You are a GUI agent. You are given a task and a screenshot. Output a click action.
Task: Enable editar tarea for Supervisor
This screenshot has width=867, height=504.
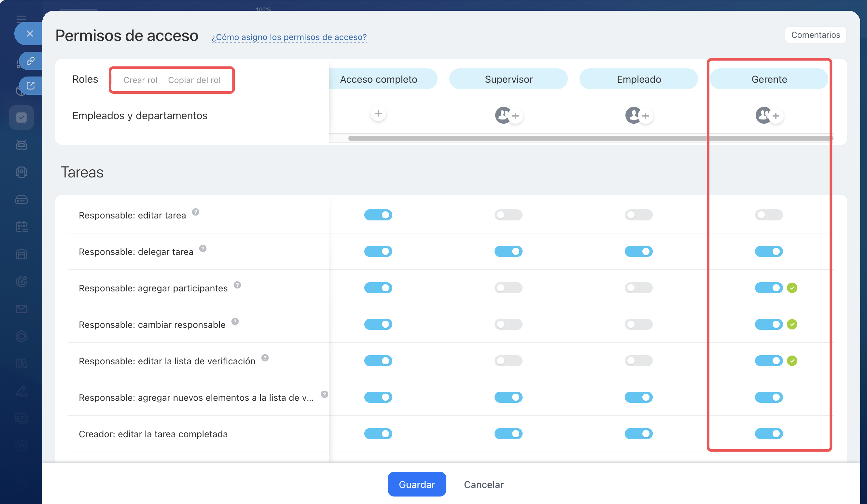click(508, 215)
